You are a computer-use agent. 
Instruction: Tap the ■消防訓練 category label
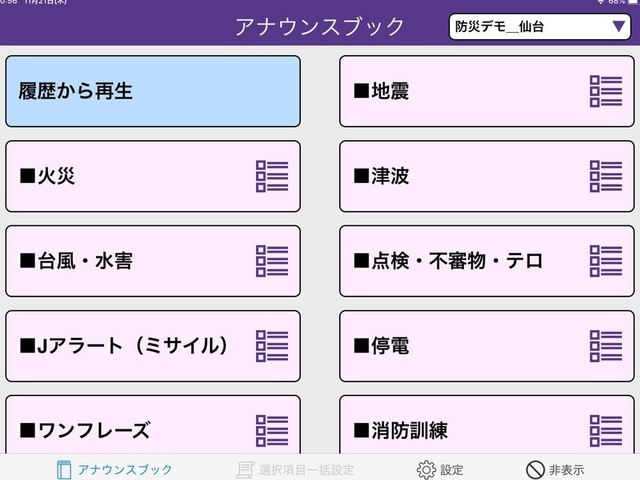click(x=400, y=431)
